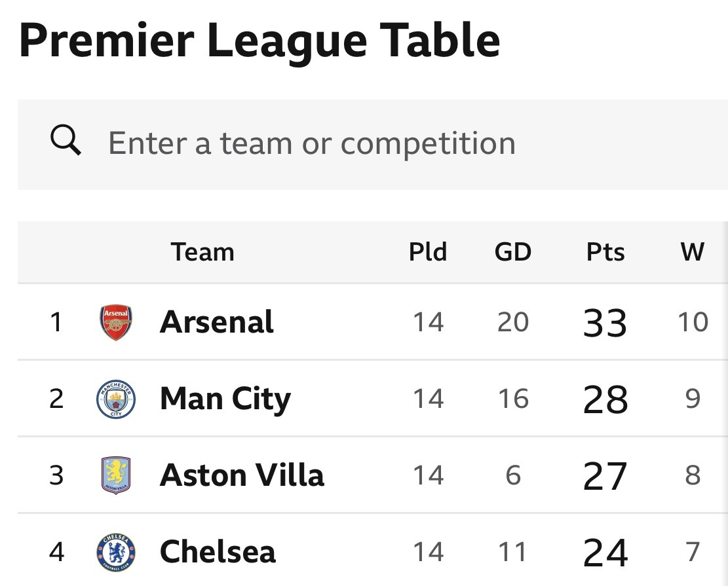Click the GD column header
The image size is (728, 586).
(x=513, y=252)
